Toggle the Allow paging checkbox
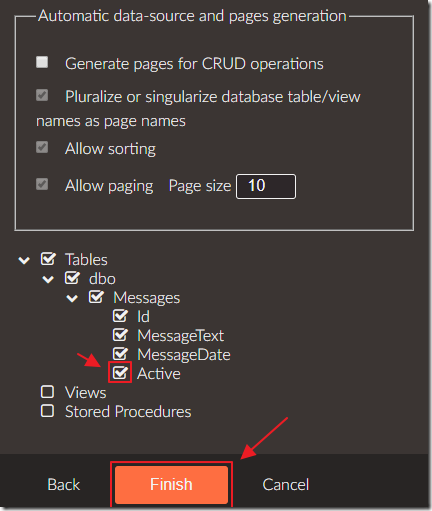The height and width of the screenshot is (511, 432). [x=42, y=184]
